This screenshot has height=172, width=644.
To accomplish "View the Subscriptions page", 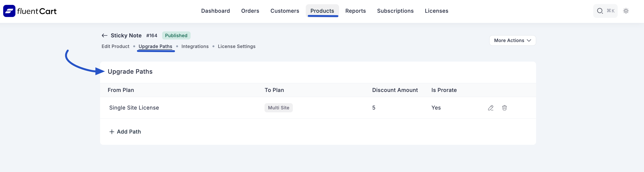I will pos(395,11).
